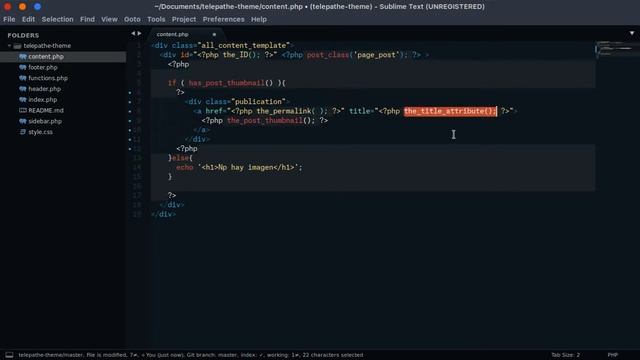Open index.php in the sidebar
Viewport: 640px width, 360px height.
coord(43,100)
